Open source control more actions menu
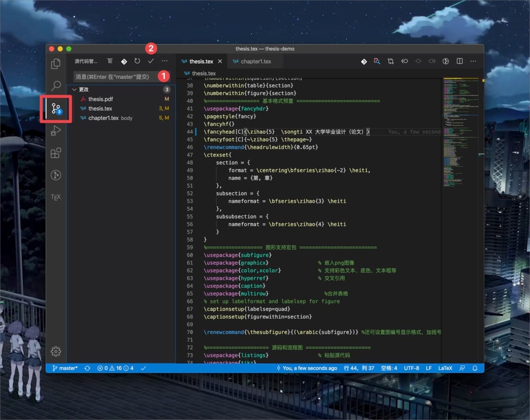The width and height of the screenshot is (530, 420). [x=165, y=61]
